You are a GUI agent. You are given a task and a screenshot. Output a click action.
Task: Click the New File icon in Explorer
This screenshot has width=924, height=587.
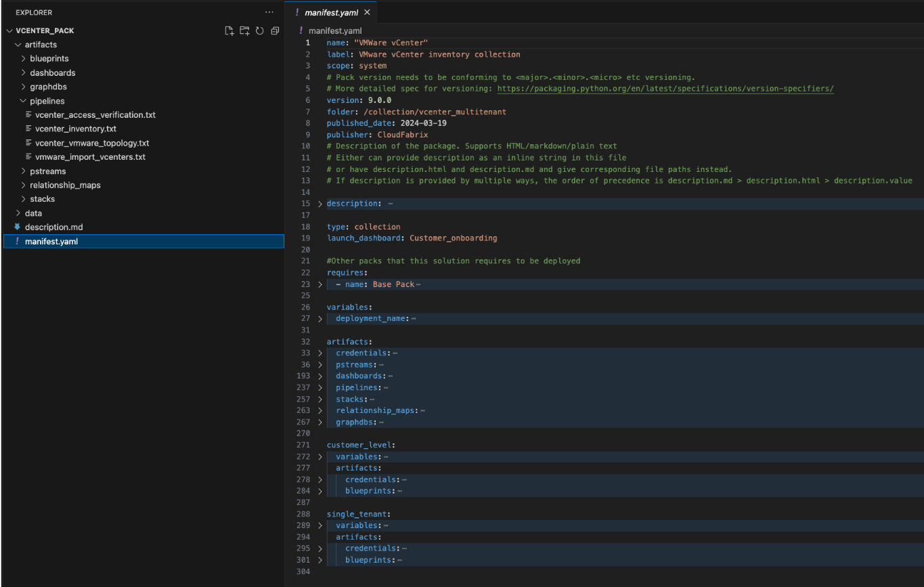(229, 30)
